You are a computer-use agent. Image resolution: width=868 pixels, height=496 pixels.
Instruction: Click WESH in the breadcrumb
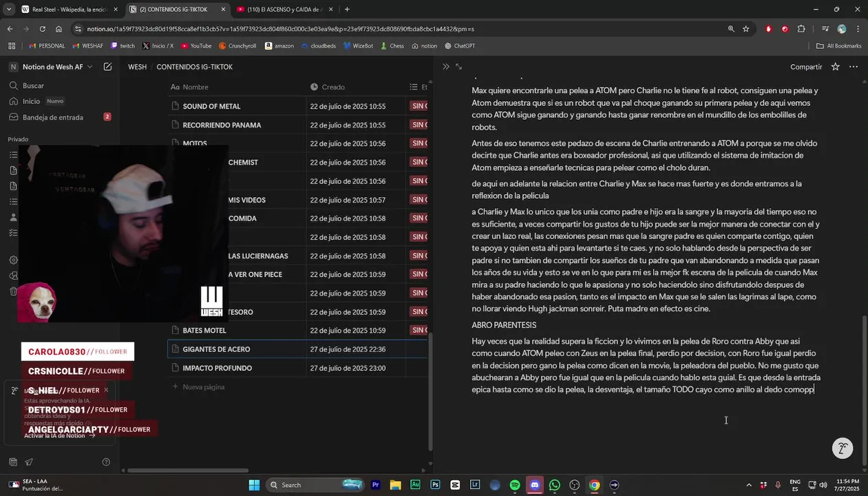[x=137, y=67]
